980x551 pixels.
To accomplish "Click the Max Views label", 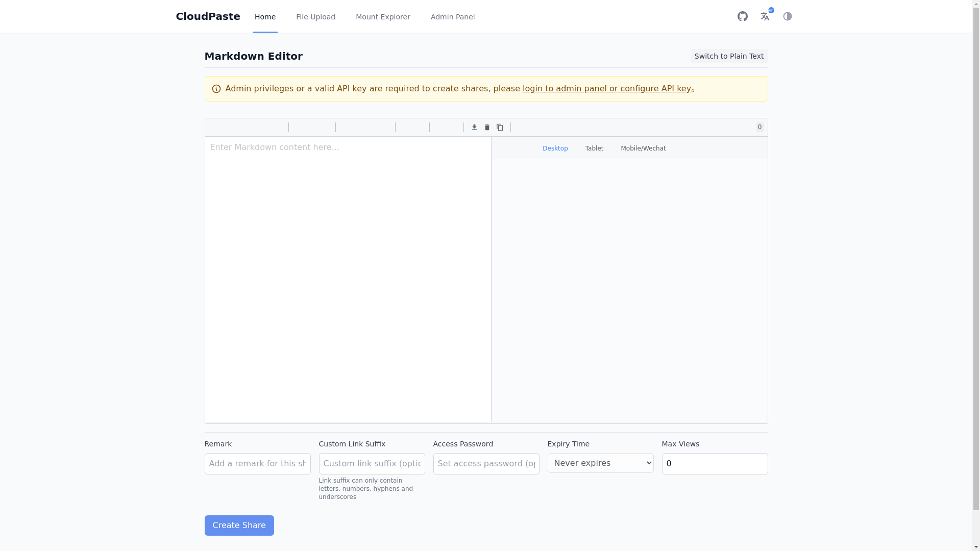I will [680, 444].
